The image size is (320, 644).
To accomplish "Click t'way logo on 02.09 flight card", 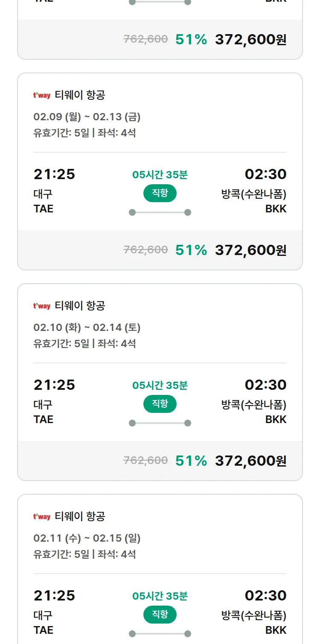I will [42, 96].
